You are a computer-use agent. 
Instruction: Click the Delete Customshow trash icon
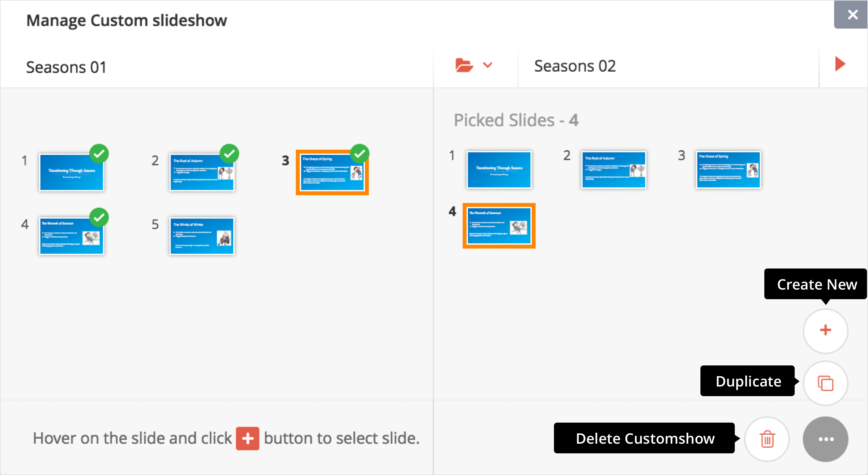(767, 439)
